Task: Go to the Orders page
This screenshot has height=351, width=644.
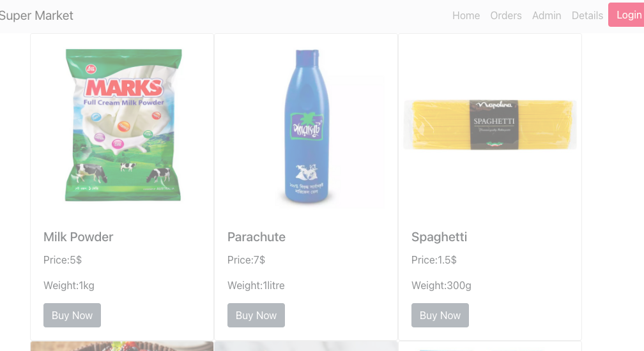Action: tap(505, 15)
